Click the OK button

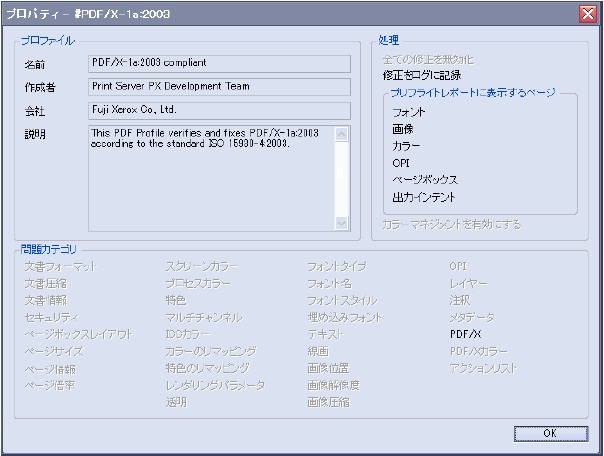(550, 433)
